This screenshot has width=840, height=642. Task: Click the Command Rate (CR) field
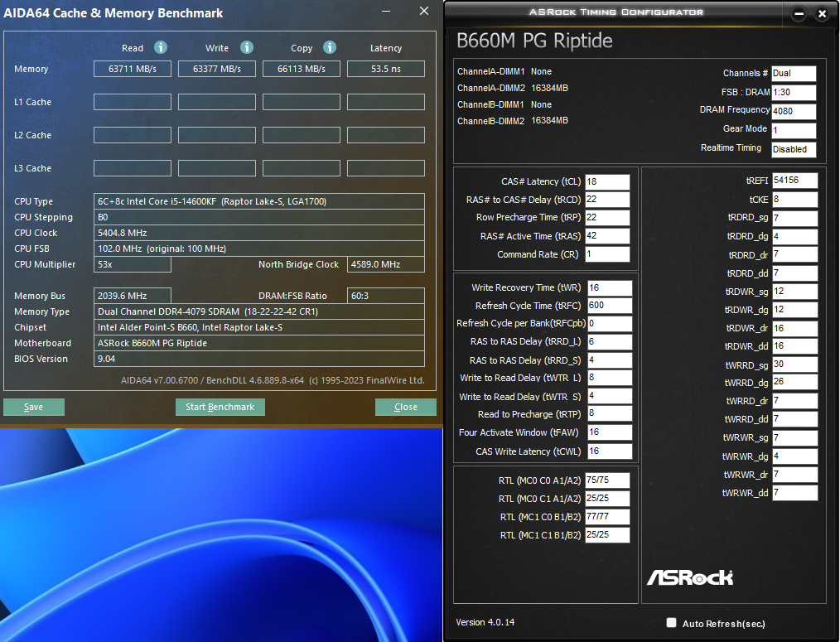point(607,254)
